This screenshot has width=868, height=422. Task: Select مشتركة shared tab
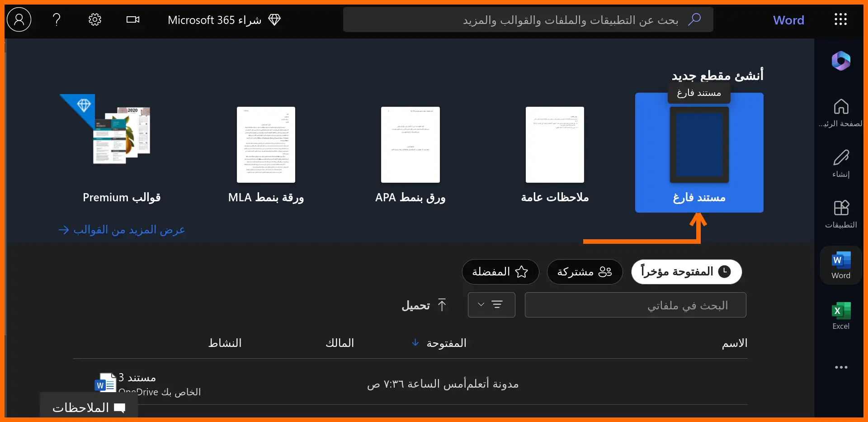(x=585, y=272)
